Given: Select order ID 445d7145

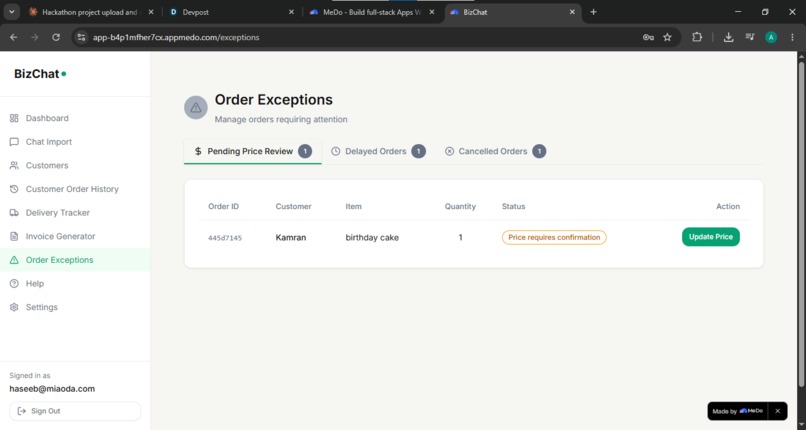Looking at the screenshot, I should [x=225, y=238].
